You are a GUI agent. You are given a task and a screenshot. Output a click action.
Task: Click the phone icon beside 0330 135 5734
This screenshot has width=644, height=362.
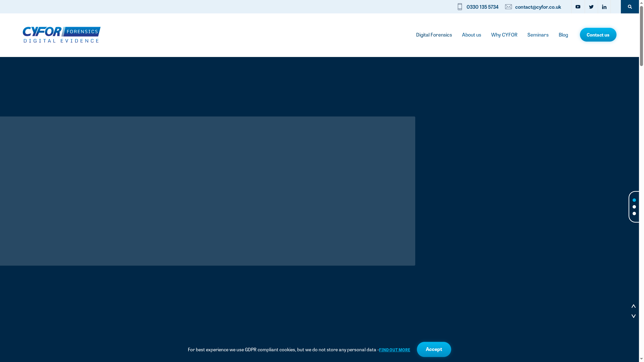[460, 7]
